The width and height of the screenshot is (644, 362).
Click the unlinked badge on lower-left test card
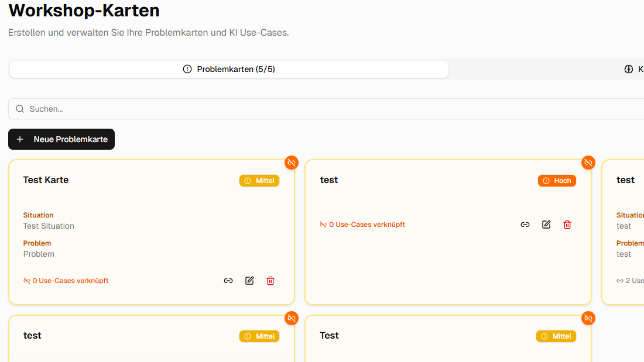click(x=292, y=318)
